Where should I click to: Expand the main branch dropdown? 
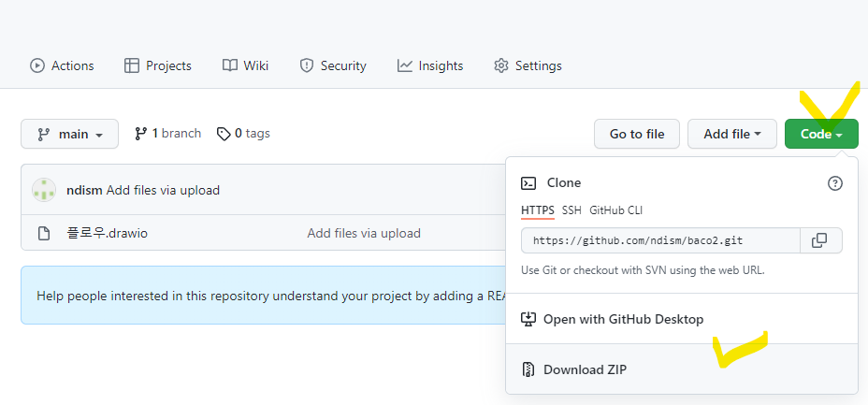tap(70, 134)
